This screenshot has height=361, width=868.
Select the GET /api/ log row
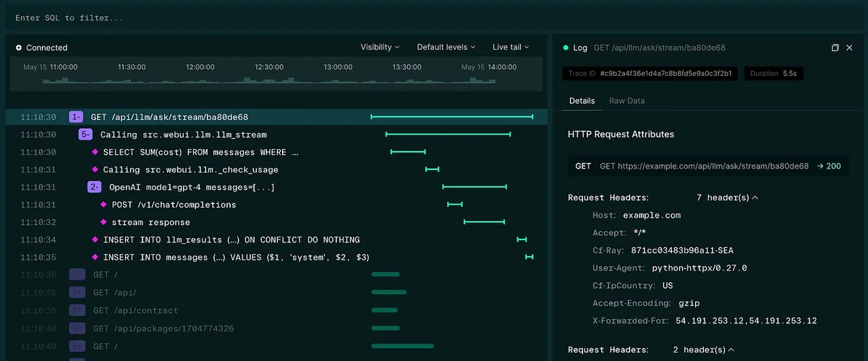click(276, 292)
